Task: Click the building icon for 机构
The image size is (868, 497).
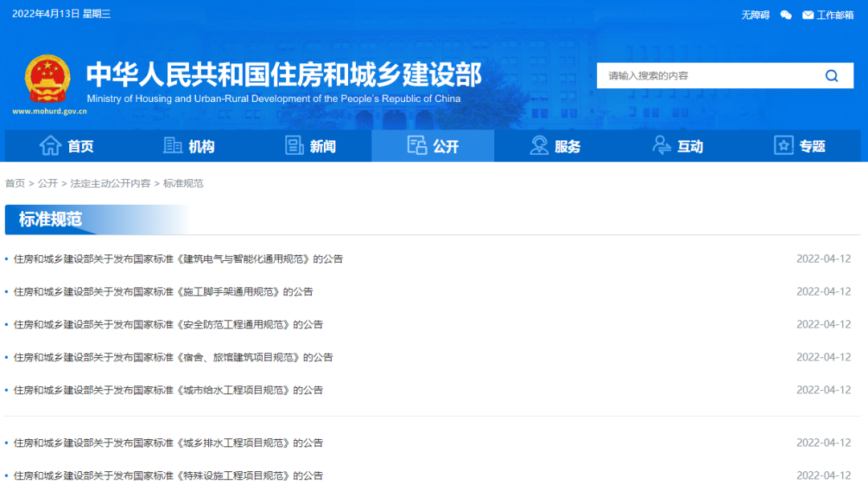Action: 172,145
